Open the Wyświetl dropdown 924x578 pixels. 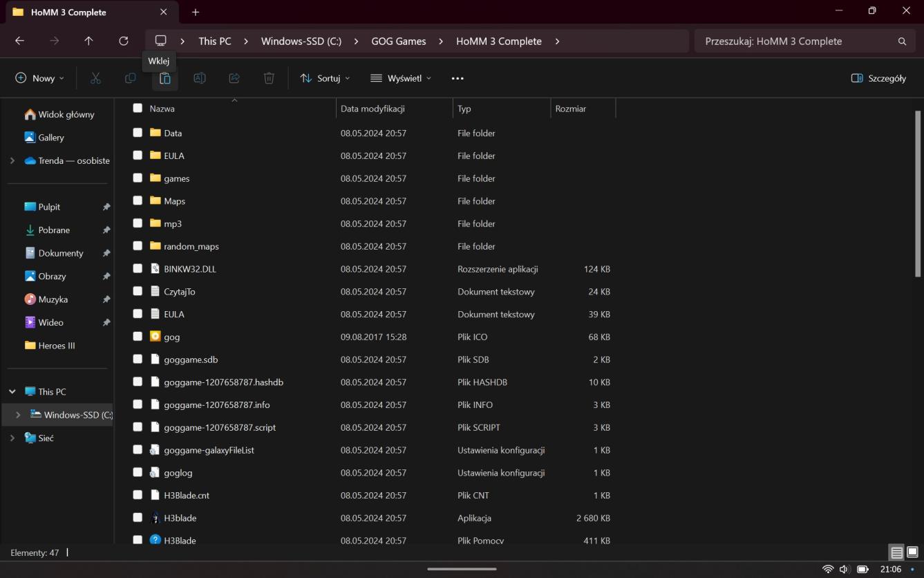[400, 78]
